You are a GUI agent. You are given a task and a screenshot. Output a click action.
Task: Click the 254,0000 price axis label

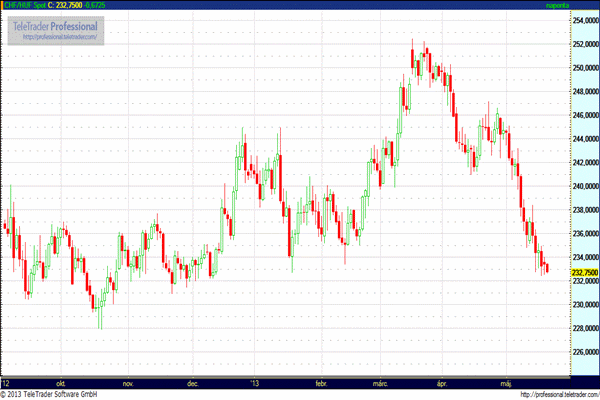(x=584, y=20)
